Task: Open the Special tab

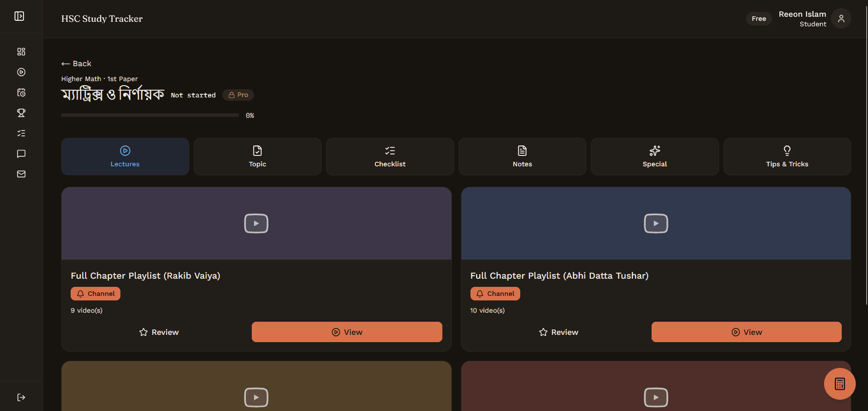Action: click(x=655, y=156)
